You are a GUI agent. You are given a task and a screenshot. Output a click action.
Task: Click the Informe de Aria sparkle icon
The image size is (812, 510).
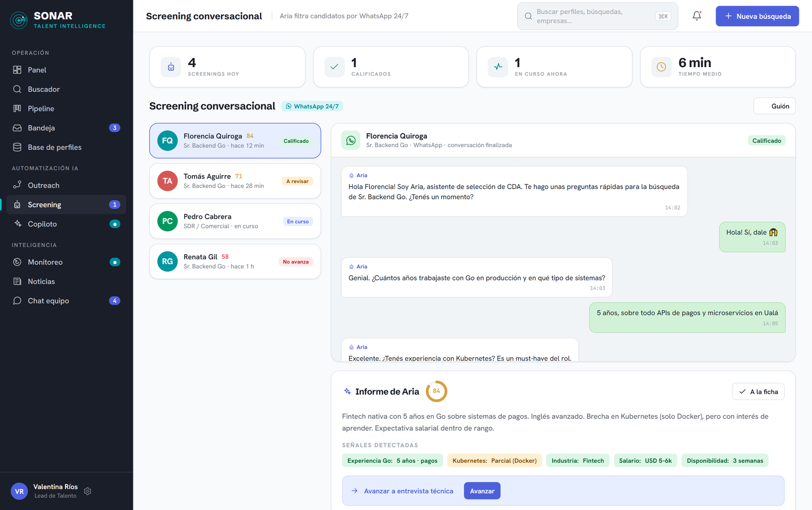pyautogui.click(x=347, y=391)
